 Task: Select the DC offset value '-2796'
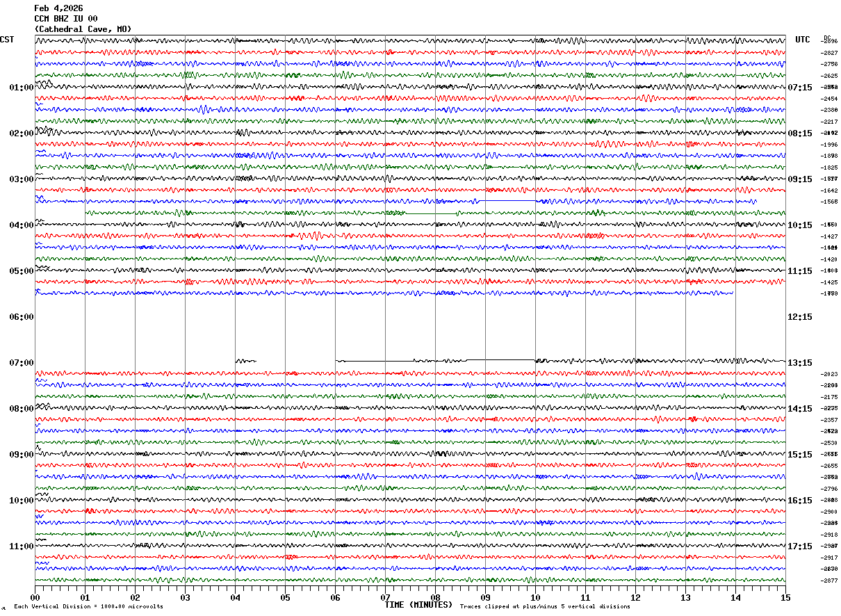click(830, 489)
